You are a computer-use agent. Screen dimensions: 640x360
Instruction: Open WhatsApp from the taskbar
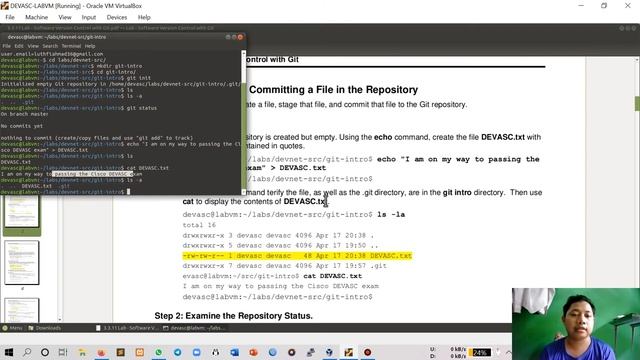coord(158,352)
